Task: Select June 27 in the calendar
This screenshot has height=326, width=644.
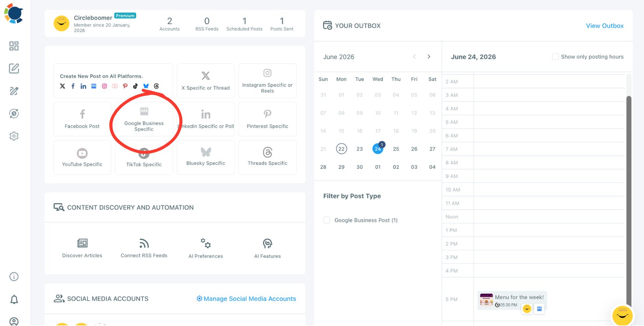Action: 432,149
